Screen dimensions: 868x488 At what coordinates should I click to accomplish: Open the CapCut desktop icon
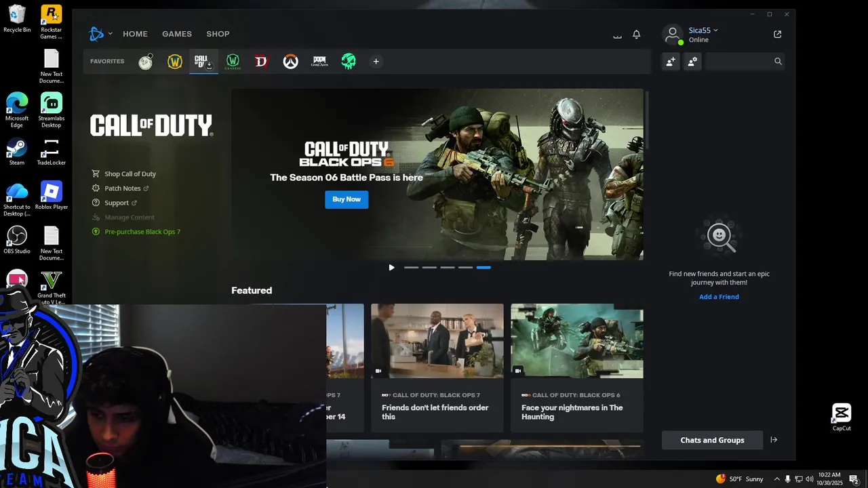coord(842,418)
